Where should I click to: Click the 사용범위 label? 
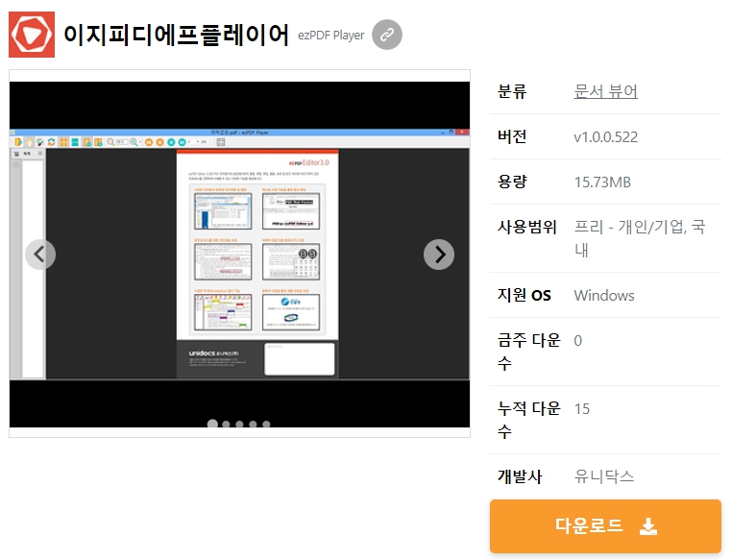click(527, 227)
